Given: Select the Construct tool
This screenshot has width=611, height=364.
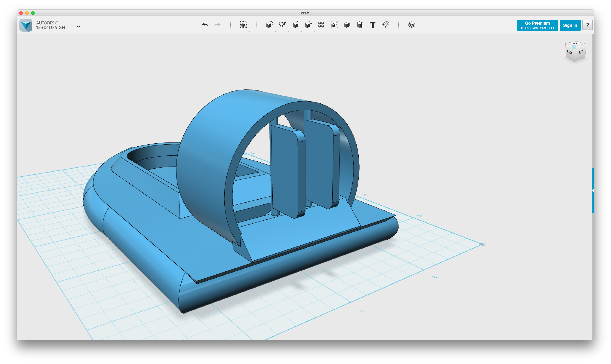Looking at the screenshot, I should [x=295, y=25].
